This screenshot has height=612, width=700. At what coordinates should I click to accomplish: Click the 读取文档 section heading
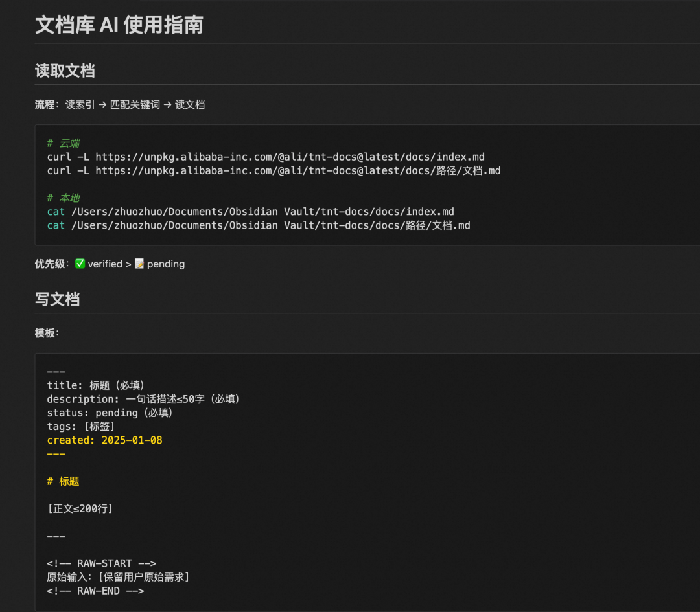(65, 71)
